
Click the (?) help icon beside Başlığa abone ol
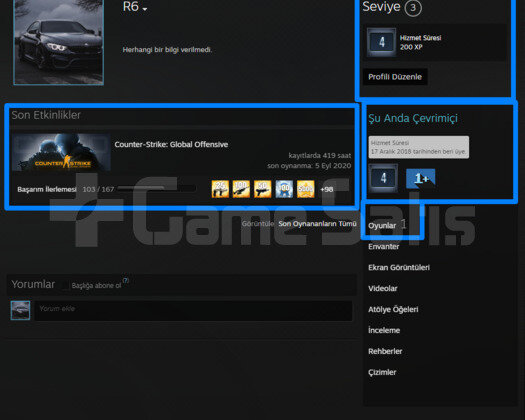coord(126,280)
